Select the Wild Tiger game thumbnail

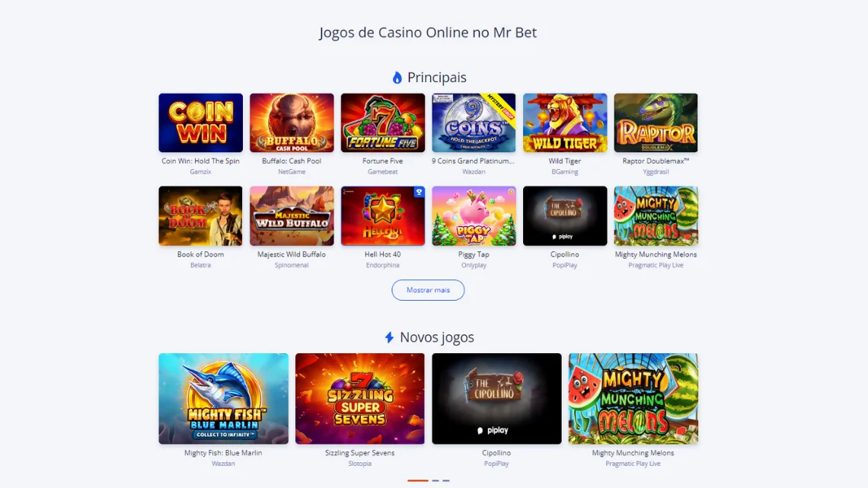coord(565,123)
